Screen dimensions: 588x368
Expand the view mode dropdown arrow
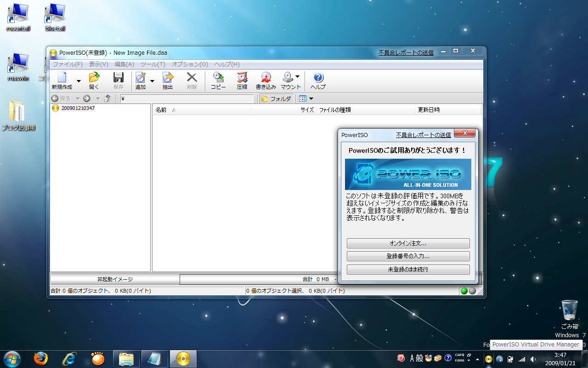311,98
